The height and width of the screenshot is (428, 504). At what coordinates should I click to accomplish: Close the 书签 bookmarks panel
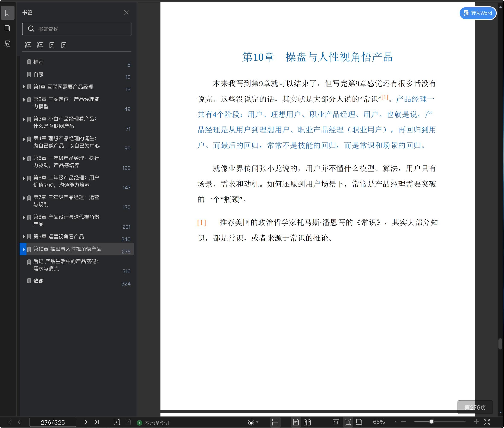pos(126,12)
